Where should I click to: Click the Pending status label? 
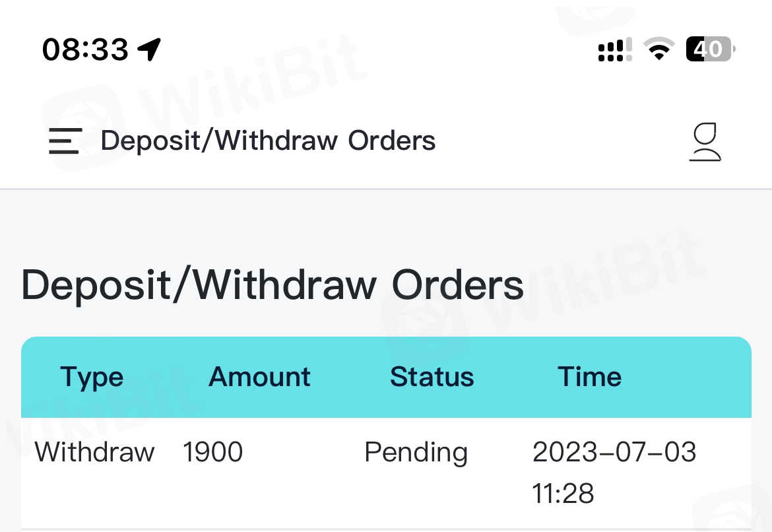pyautogui.click(x=416, y=453)
